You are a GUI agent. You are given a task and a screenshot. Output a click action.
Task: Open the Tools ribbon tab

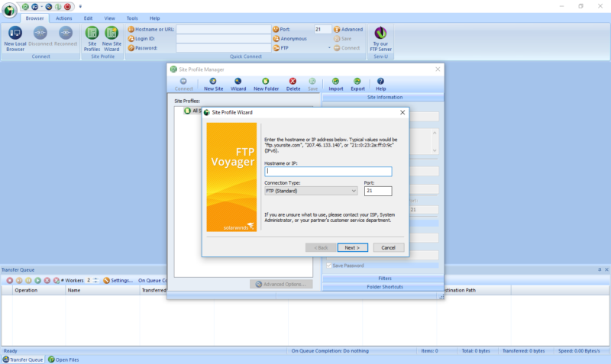(x=132, y=18)
